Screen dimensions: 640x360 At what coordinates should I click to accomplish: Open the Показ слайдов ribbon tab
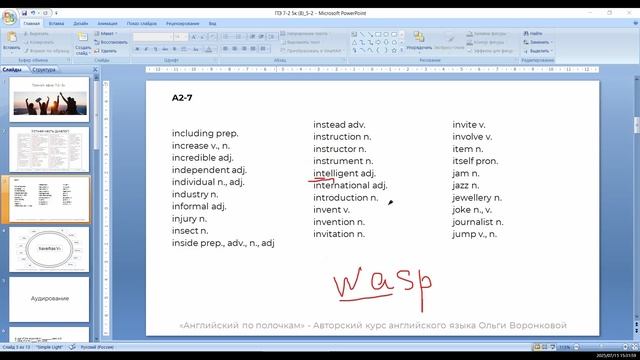click(x=142, y=23)
